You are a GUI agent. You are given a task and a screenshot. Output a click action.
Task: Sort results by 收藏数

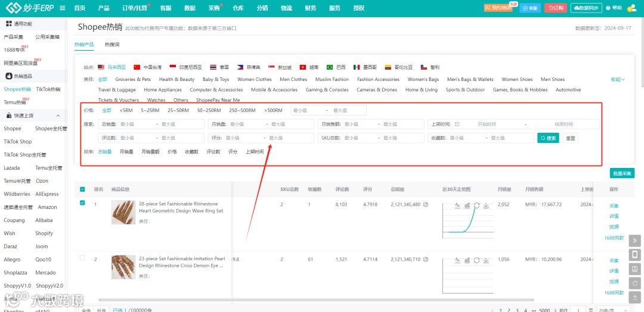(192, 152)
